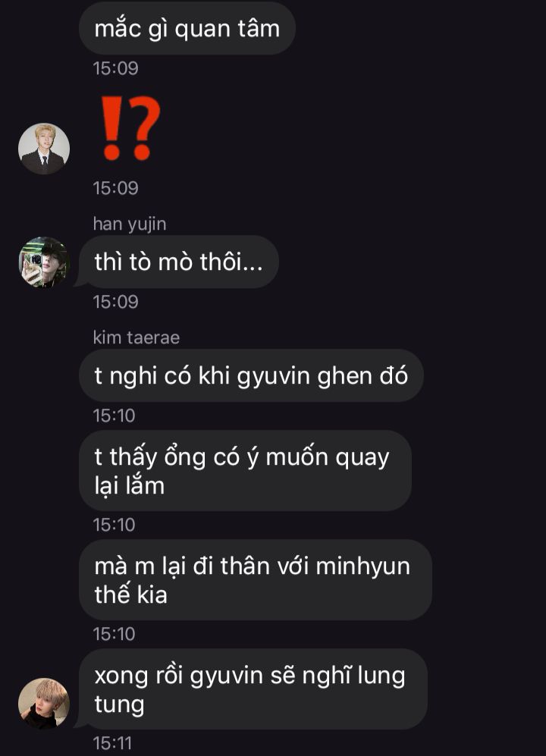Screen dimensions: 546x756
Task: Tap the 15:11 timestamp at the bottom
Action: (x=112, y=743)
